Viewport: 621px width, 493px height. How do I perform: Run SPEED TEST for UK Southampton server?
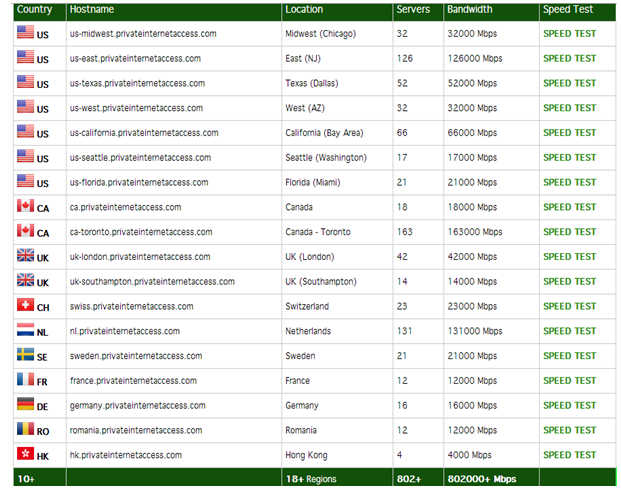tap(569, 282)
